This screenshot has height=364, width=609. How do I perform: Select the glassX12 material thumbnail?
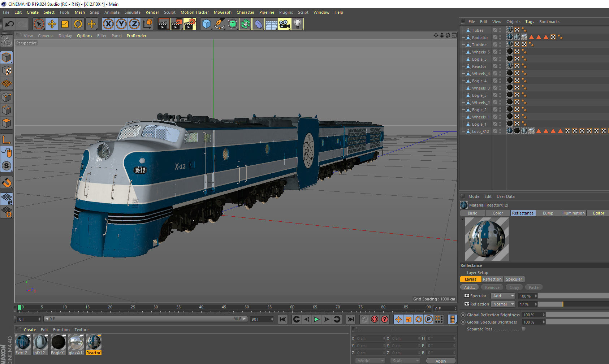tap(76, 345)
